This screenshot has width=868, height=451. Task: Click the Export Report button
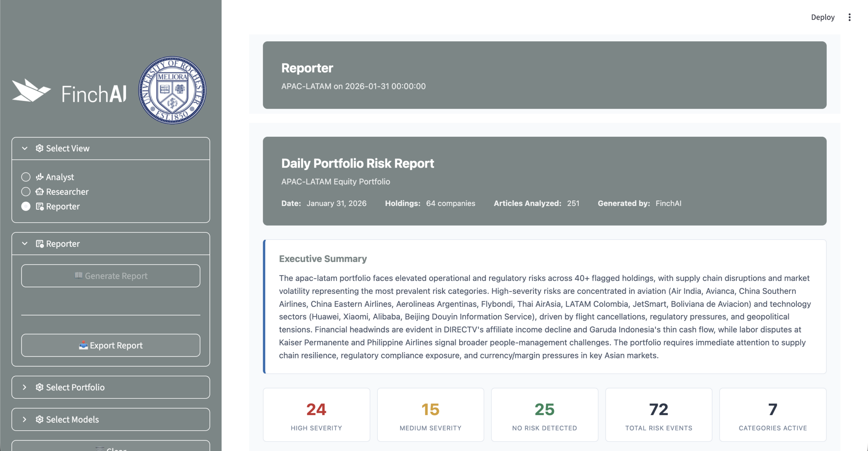pos(111,345)
